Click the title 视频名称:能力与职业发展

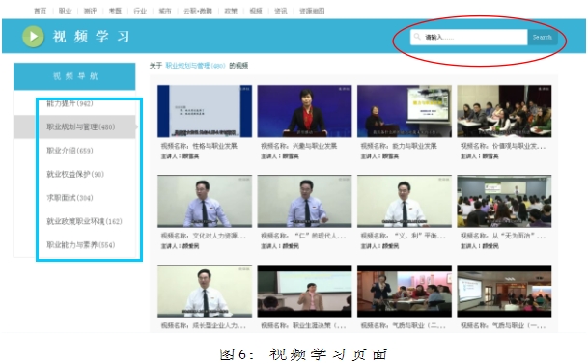(399, 146)
